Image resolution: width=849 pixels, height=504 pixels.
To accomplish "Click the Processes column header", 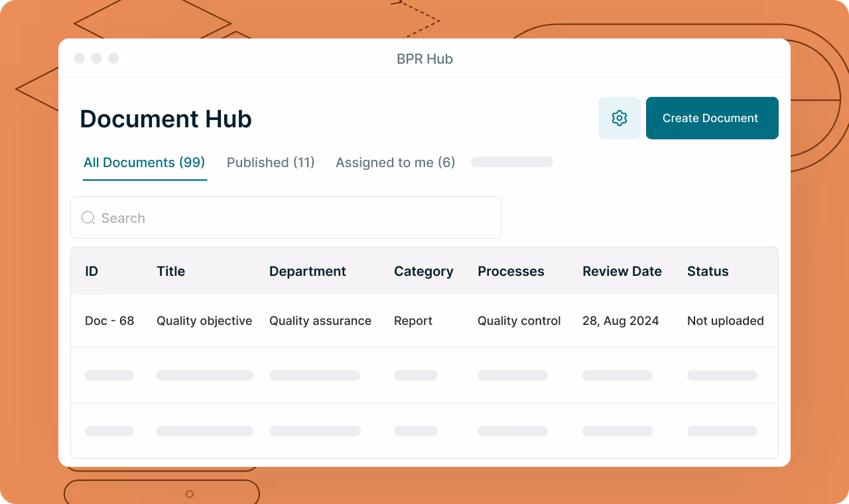I will (511, 271).
